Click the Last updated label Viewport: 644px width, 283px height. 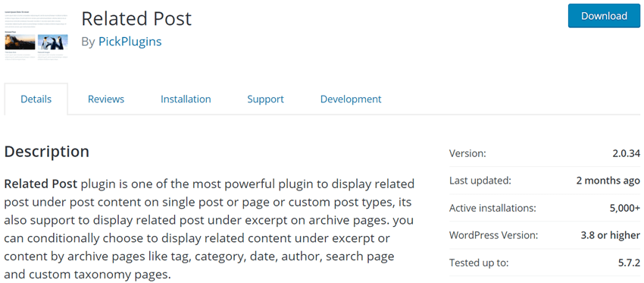(x=480, y=181)
